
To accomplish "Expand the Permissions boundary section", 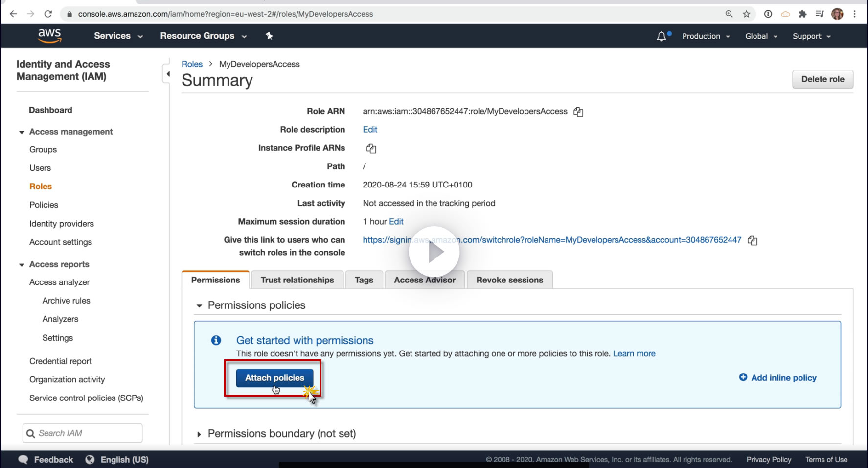I will point(199,434).
